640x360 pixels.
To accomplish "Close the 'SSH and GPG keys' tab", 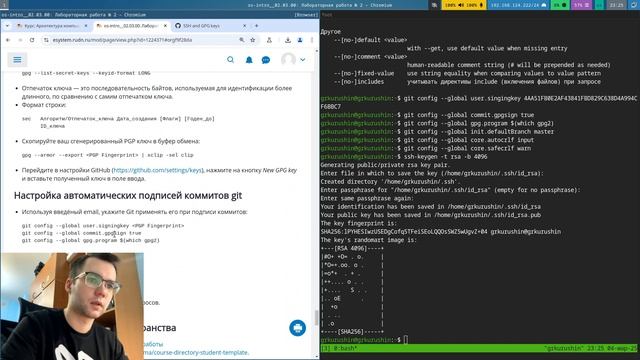I will pos(244,26).
